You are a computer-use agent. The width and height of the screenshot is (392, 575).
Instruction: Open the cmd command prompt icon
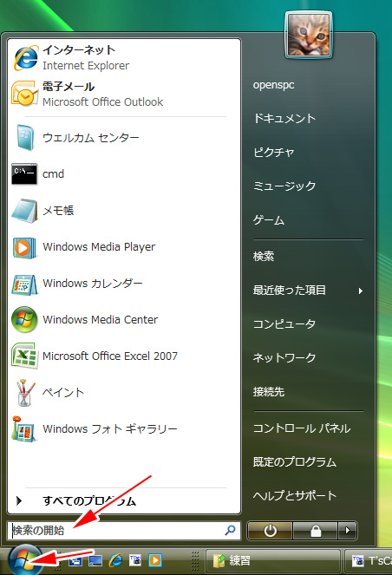pos(24,173)
